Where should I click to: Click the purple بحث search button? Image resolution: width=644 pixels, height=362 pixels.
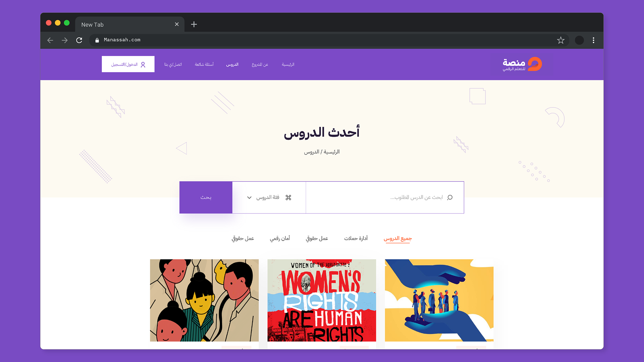point(206,197)
